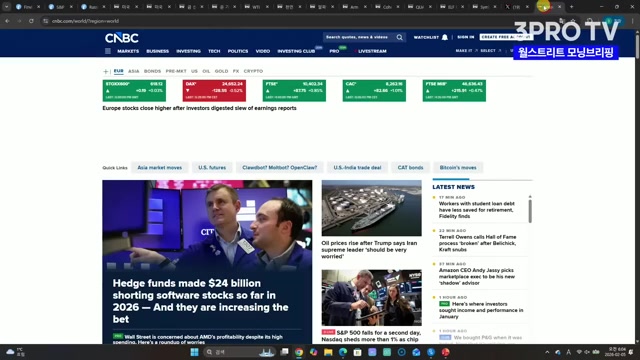Click the Asia market moves quick link
The height and width of the screenshot is (360, 640).
(160, 168)
